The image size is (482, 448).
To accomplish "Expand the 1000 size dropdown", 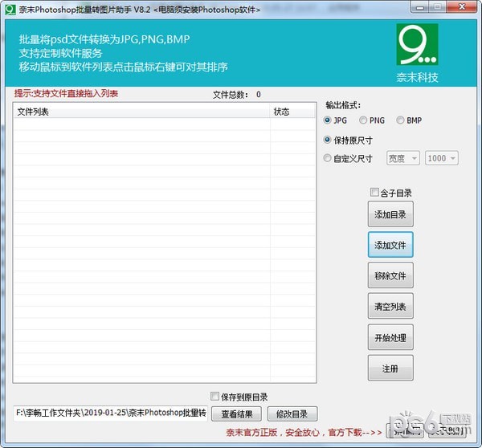I will pos(442,158).
